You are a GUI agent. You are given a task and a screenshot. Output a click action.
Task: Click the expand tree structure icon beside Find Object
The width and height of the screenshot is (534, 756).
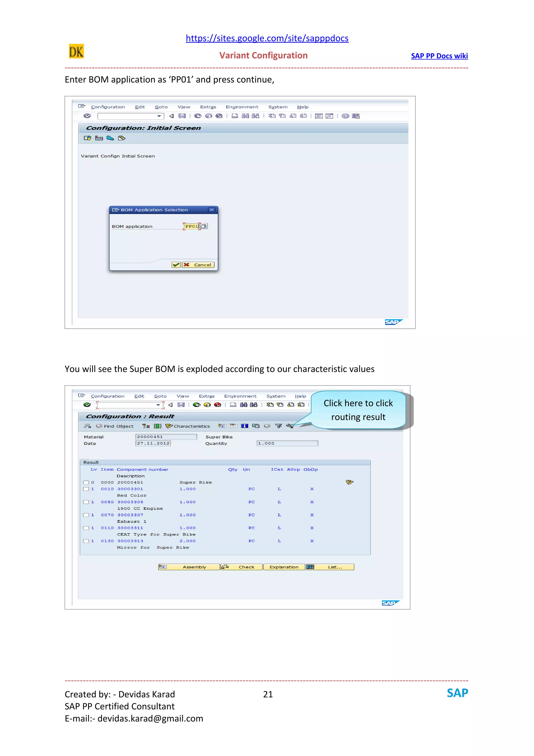point(146,426)
